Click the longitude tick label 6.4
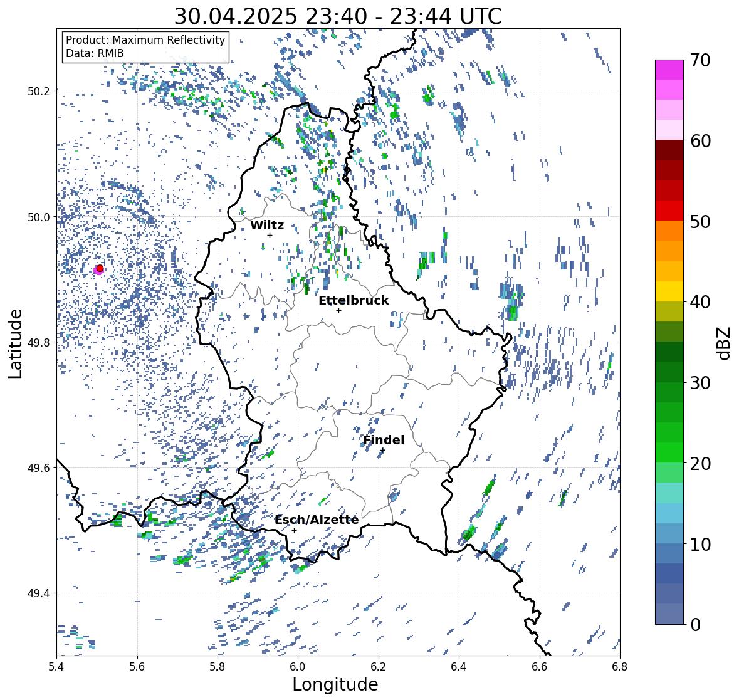 click(459, 666)
